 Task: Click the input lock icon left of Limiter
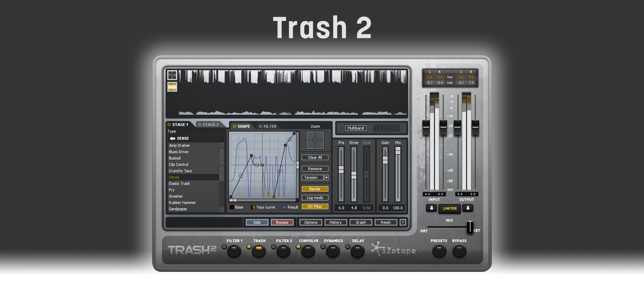431,208
